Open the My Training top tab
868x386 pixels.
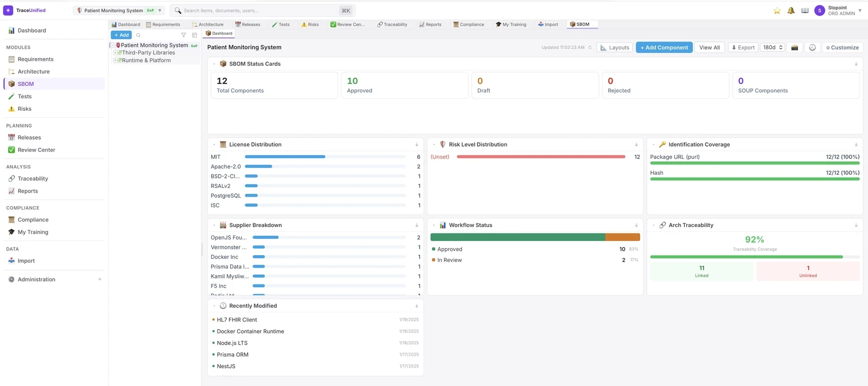pyautogui.click(x=511, y=24)
